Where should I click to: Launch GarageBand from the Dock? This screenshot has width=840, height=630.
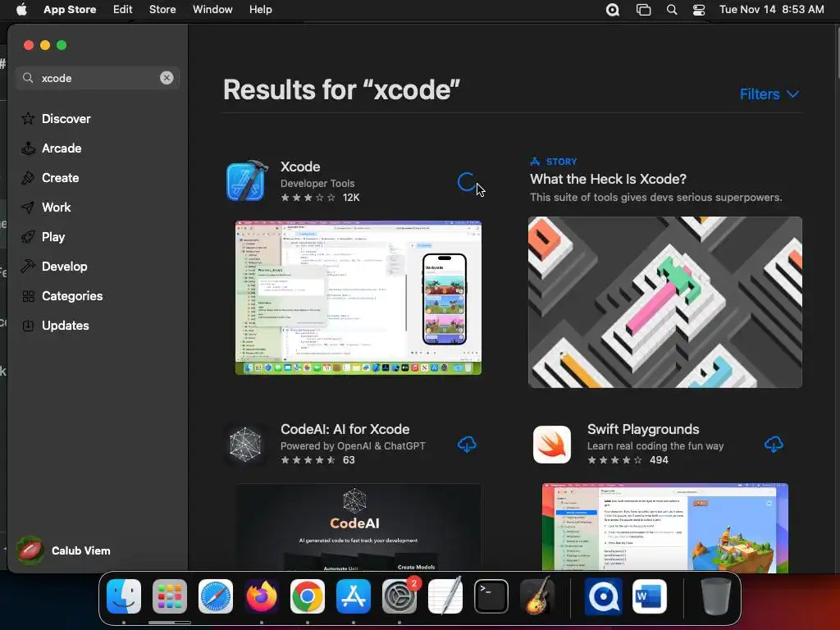pos(537,596)
